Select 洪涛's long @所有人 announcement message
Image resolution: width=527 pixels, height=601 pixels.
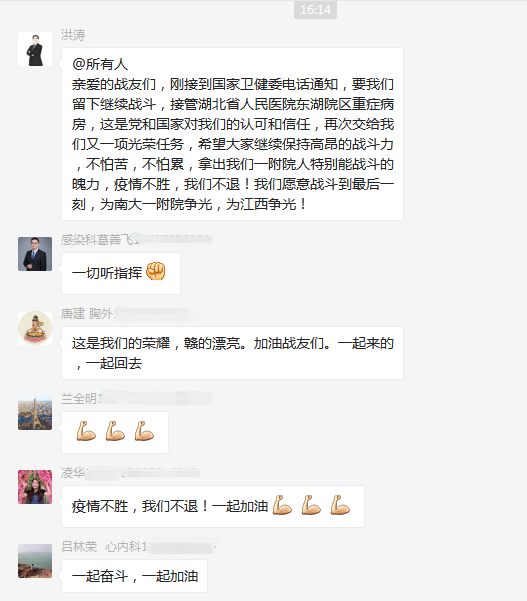coord(232,134)
